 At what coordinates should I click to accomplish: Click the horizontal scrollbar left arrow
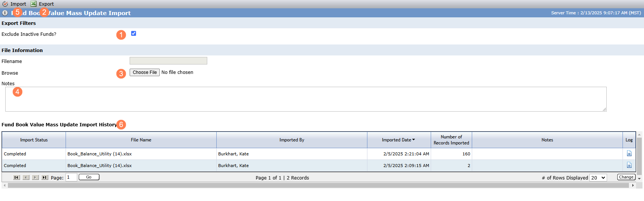pyautogui.click(x=5, y=186)
